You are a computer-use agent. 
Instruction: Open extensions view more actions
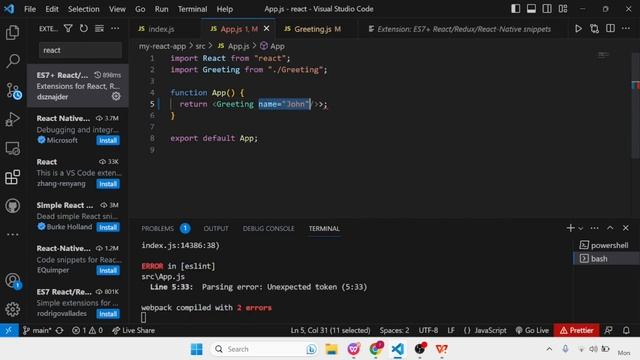[115, 28]
